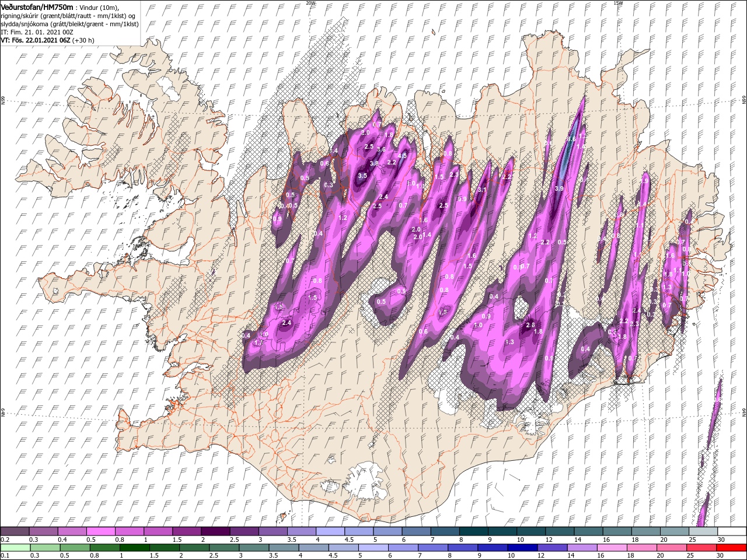Click the 'slydda/snjókoma' legend description line
Viewport: 747px width, 560px height.
pyautogui.click(x=69, y=23)
